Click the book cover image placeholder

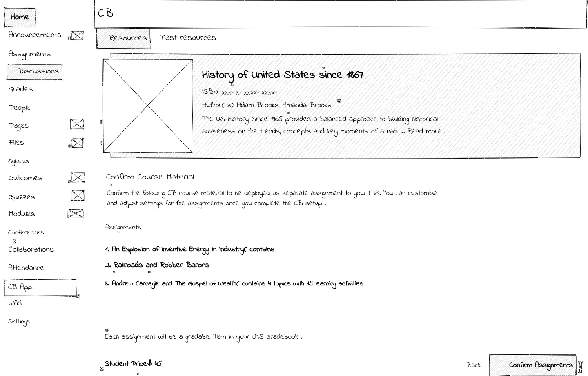[147, 106]
